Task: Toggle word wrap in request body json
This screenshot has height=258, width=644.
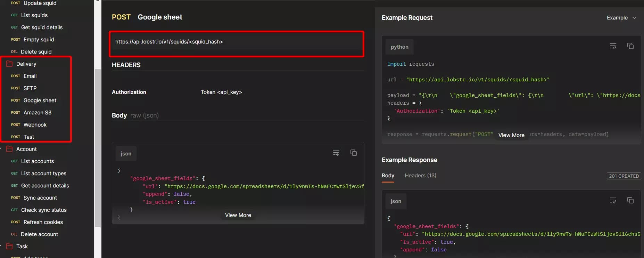Action: pos(336,153)
